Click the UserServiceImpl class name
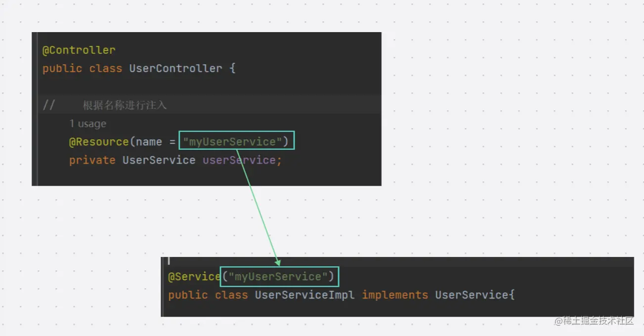The height and width of the screenshot is (336, 644). click(305, 295)
